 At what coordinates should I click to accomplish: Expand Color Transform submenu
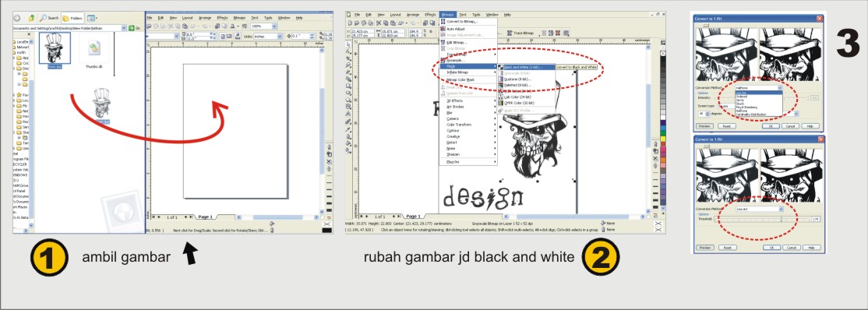tap(468, 125)
